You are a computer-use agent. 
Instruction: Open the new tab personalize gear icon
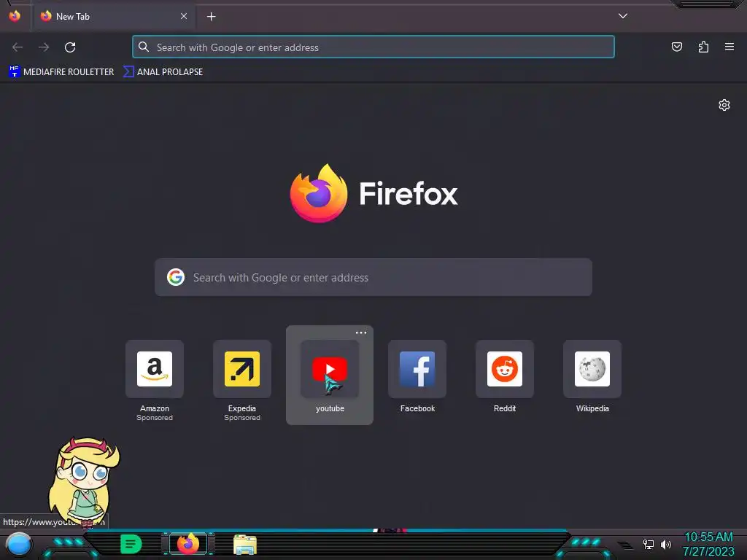pos(724,105)
